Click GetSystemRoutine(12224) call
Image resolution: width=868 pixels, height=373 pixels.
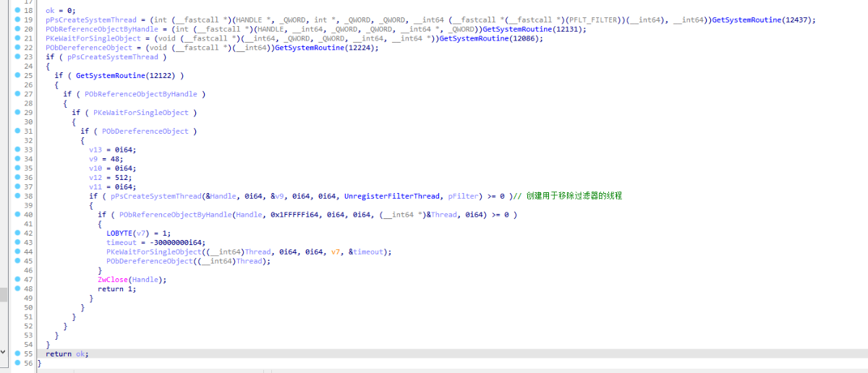coord(326,48)
